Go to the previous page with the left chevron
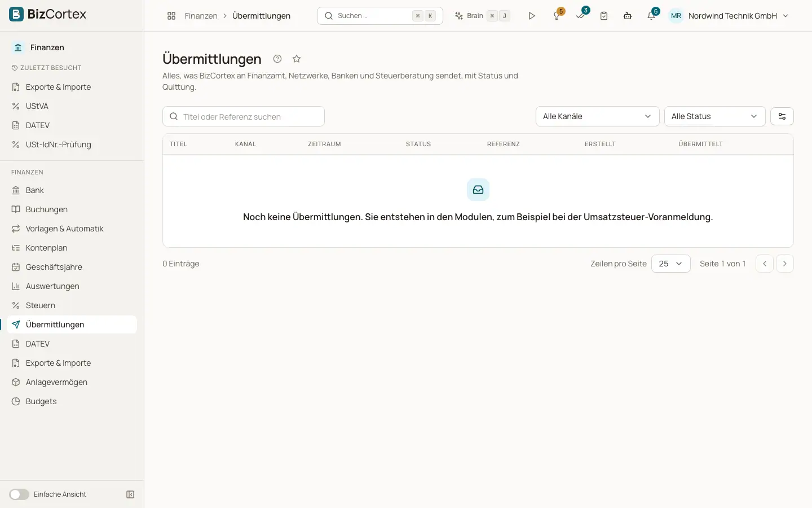 tap(765, 264)
